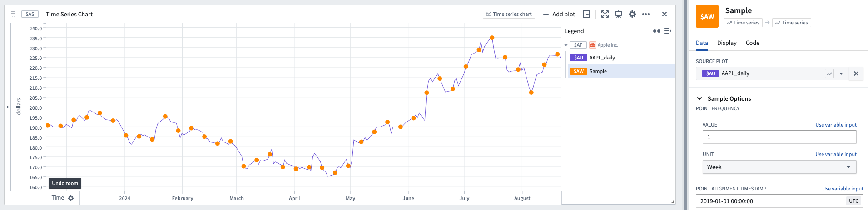Viewport: 868px width, 210px height.
Task: Focus the point frequency Value field
Action: click(779, 137)
